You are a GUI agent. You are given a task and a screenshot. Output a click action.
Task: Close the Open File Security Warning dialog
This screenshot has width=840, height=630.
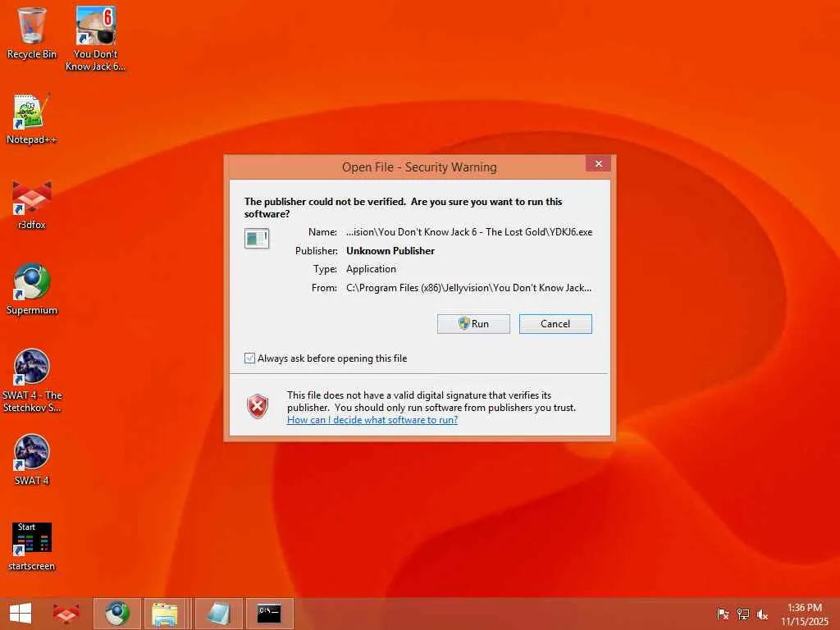pos(598,164)
